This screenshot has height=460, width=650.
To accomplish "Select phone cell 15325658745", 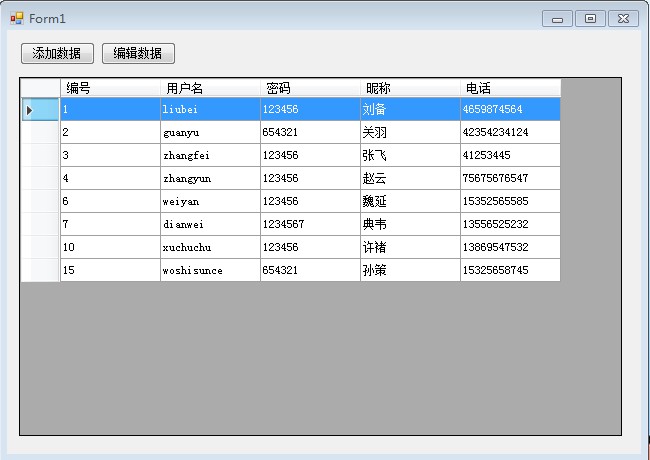I will click(510, 270).
